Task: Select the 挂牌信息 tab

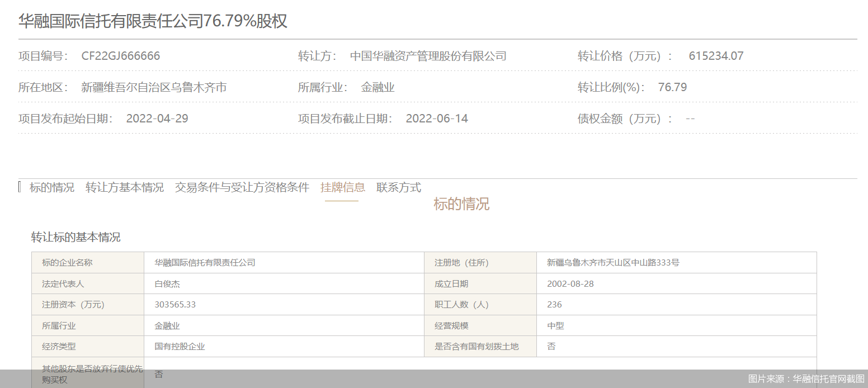Action: click(x=343, y=188)
